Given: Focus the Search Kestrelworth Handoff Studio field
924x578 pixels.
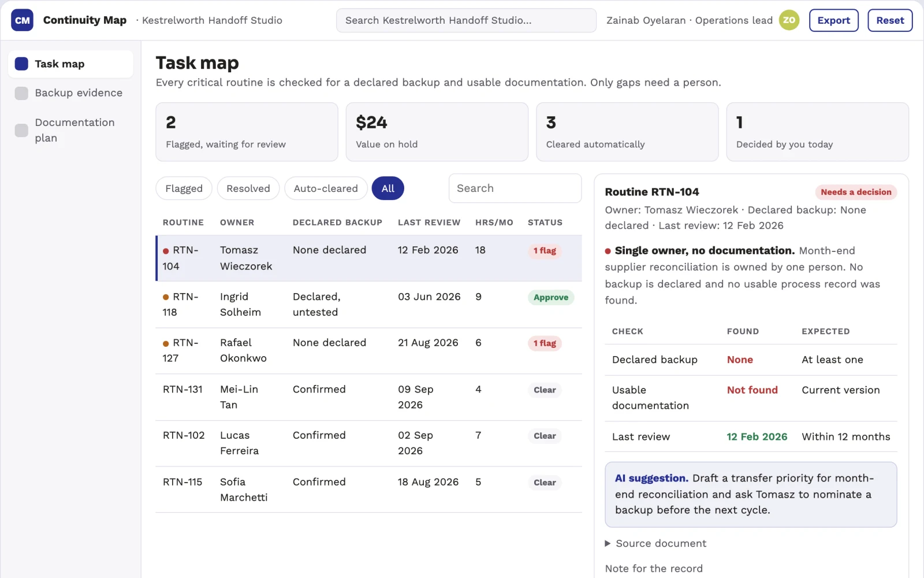Looking at the screenshot, I should [466, 20].
